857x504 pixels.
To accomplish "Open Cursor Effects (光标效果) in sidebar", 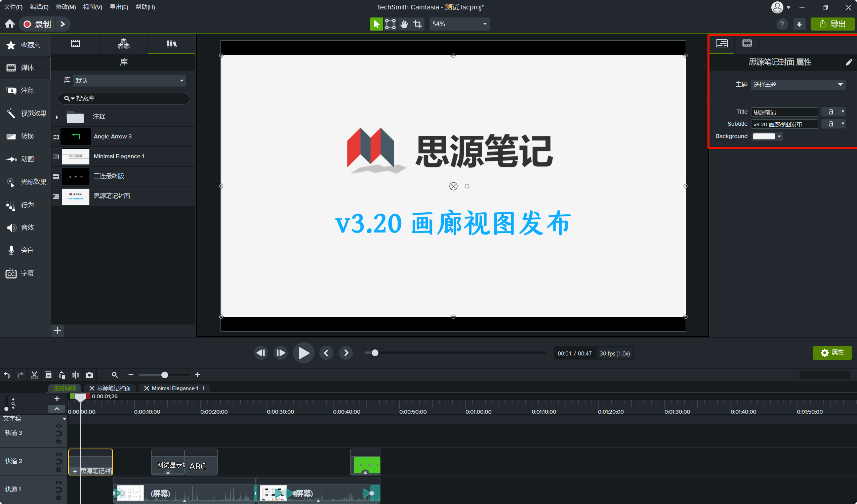I will [26, 182].
